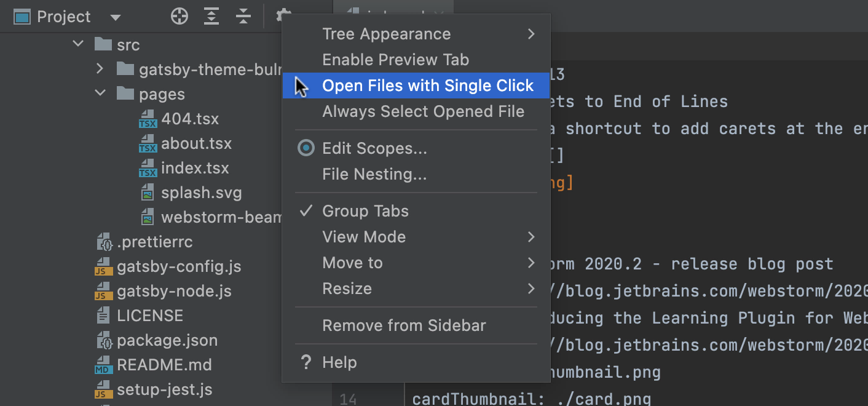This screenshot has width=868, height=406.
Task: Click the Collapse All icon in Project toolbar
Action: pyautogui.click(x=244, y=17)
